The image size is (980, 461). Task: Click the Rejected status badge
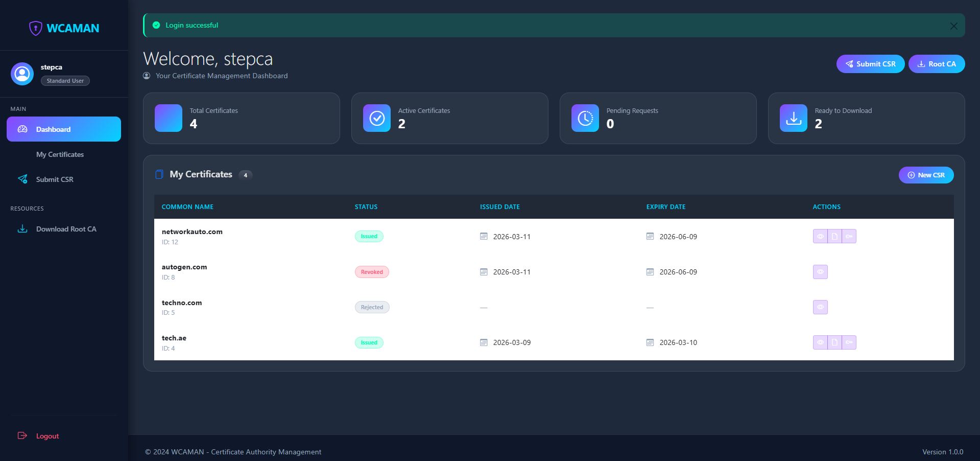pyautogui.click(x=372, y=307)
